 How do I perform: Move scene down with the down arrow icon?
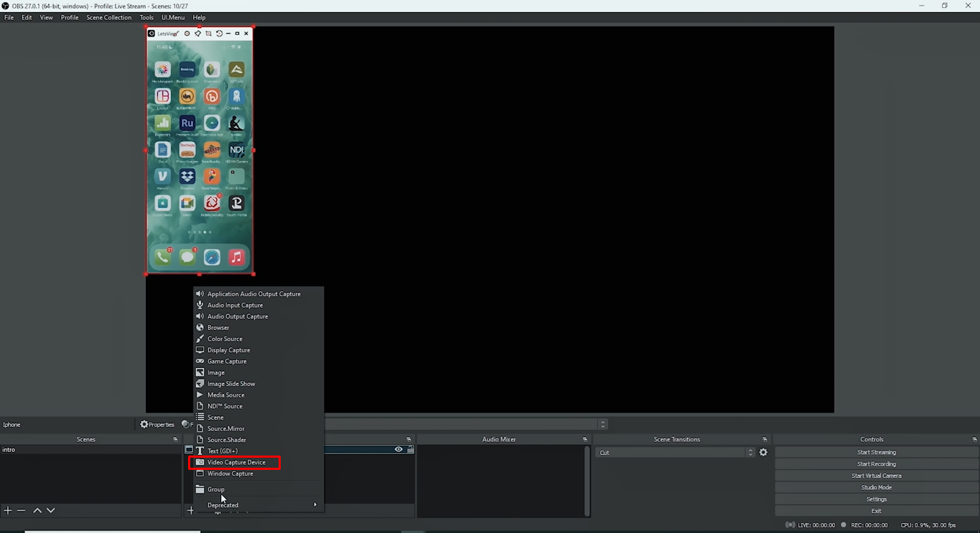(50, 510)
